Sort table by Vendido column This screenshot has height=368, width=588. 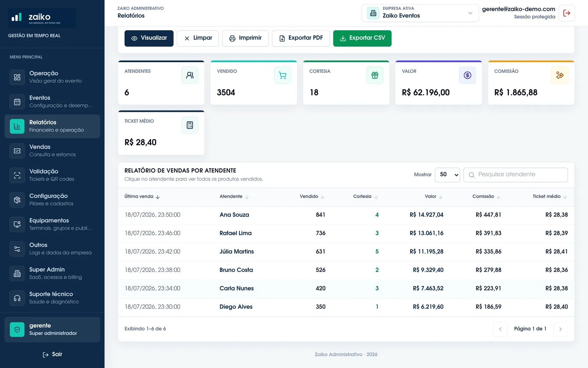click(x=312, y=197)
